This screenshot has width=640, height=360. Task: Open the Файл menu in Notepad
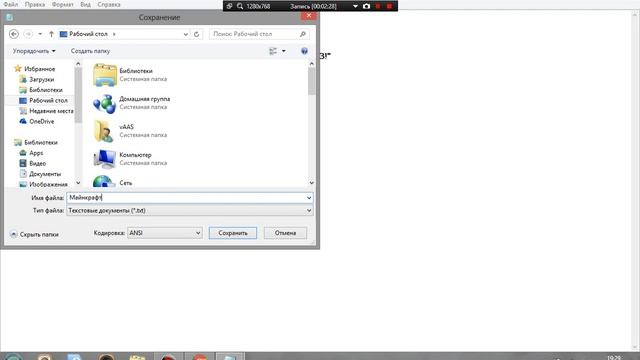(x=11, y=4)
